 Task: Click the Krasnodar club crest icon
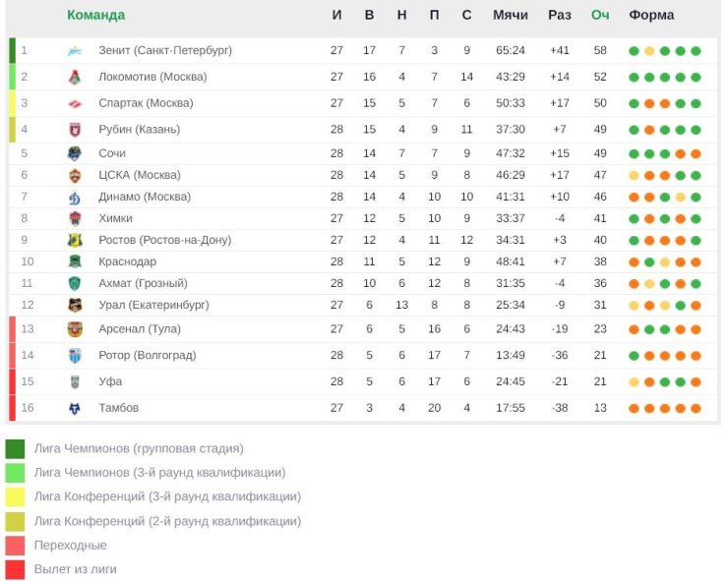[x=75, y=261]
